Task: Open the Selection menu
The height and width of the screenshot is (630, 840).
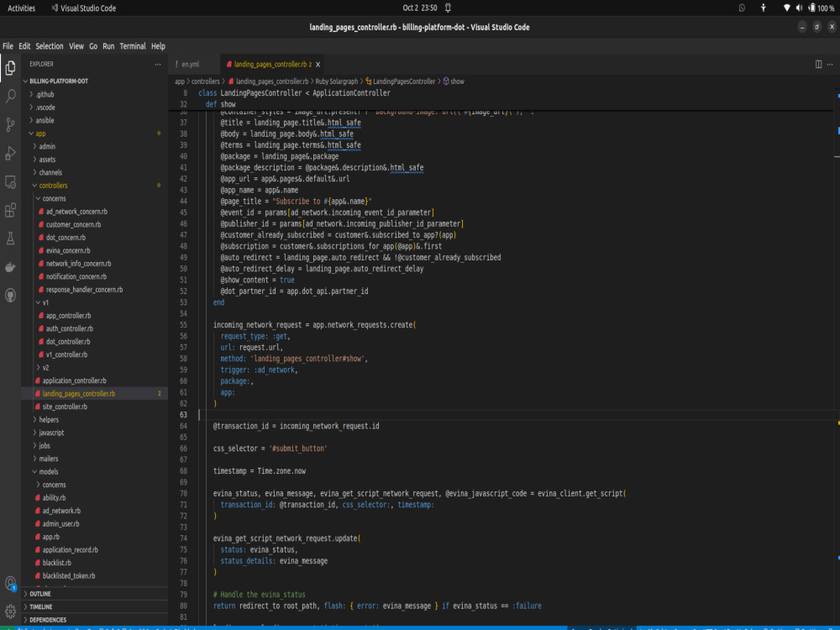Action: pos(50,46)
